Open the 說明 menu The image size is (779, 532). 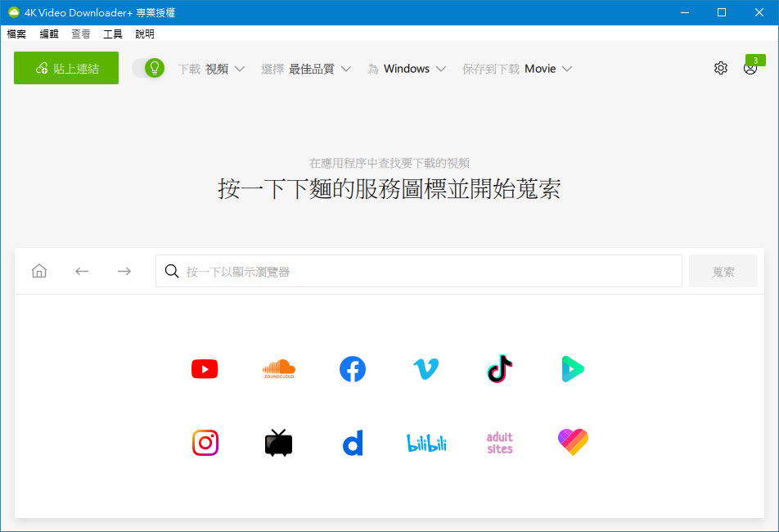143,34
